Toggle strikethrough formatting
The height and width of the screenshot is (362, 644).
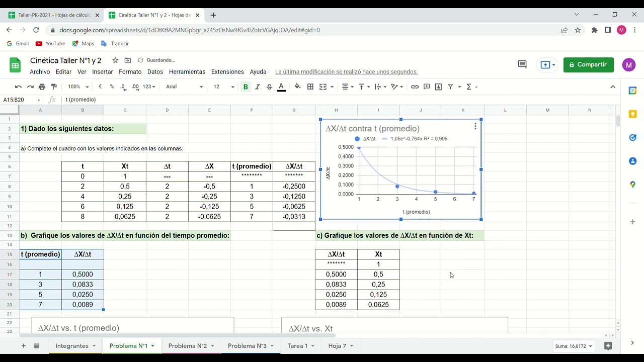[269, 86]
